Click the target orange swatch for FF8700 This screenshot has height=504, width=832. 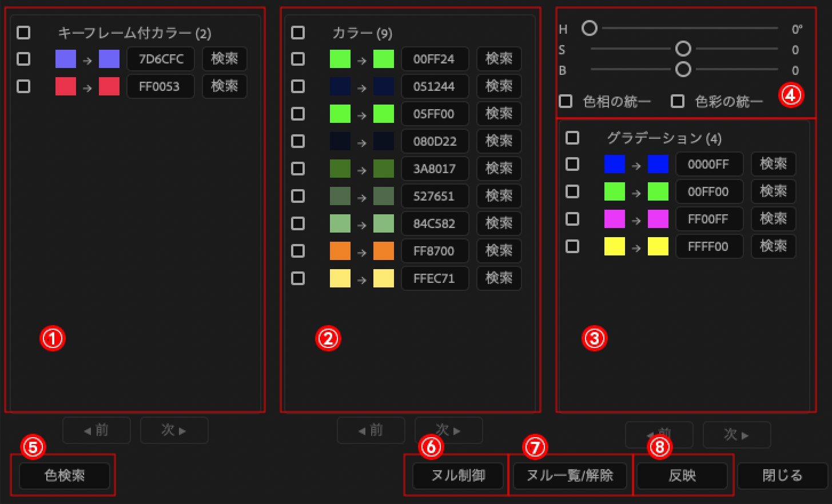383,251
